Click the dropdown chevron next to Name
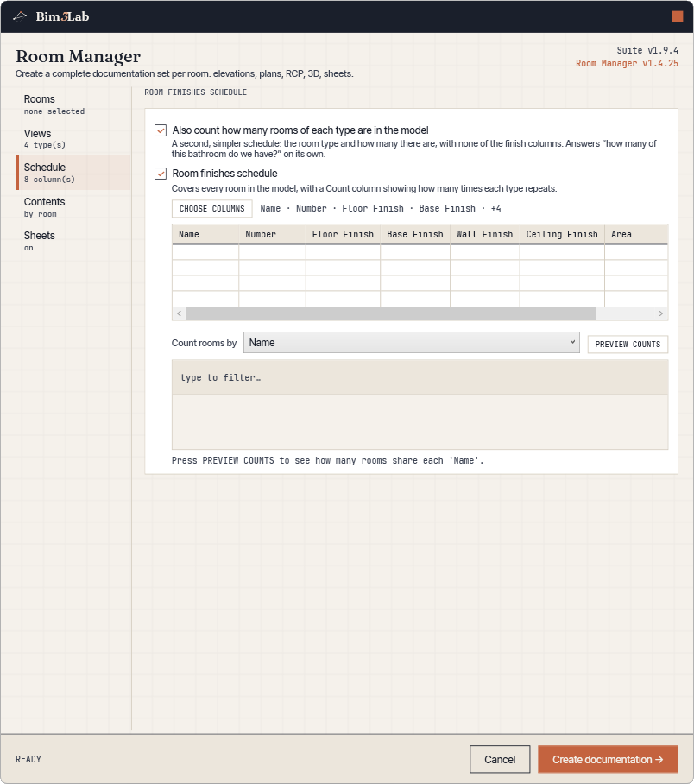The height and width of the screenshot is (784, 694). pos(572,342)
